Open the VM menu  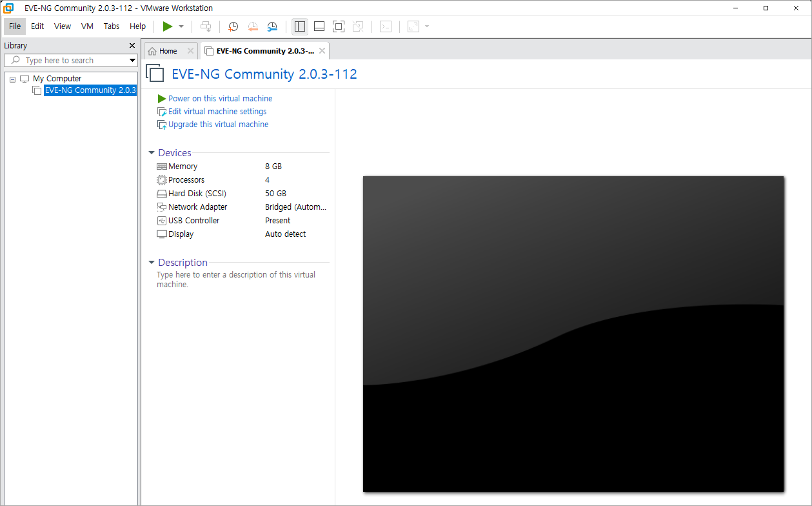[87, 26]
